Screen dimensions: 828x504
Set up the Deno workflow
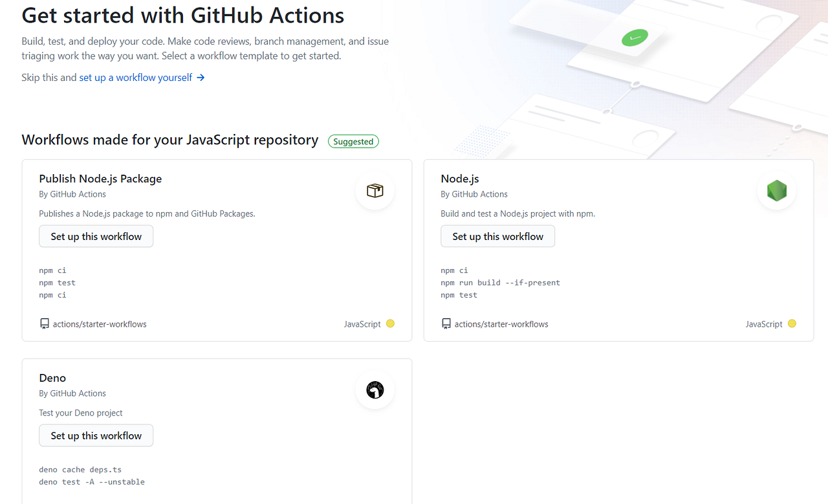pos(96,435)
